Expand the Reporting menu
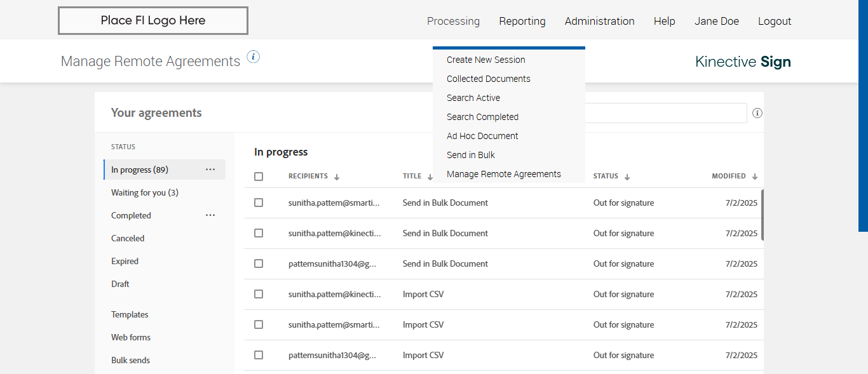The image size is (868, 374). click(522, 21)
